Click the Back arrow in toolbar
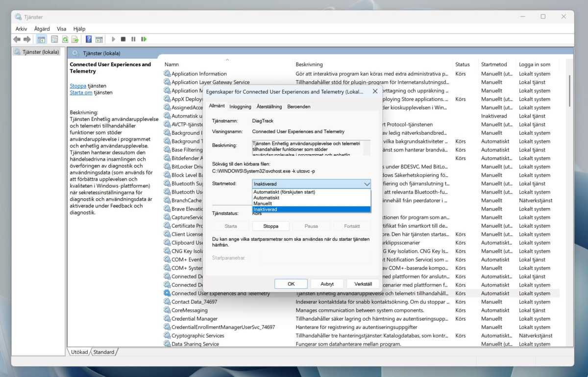 click(17, 39)
